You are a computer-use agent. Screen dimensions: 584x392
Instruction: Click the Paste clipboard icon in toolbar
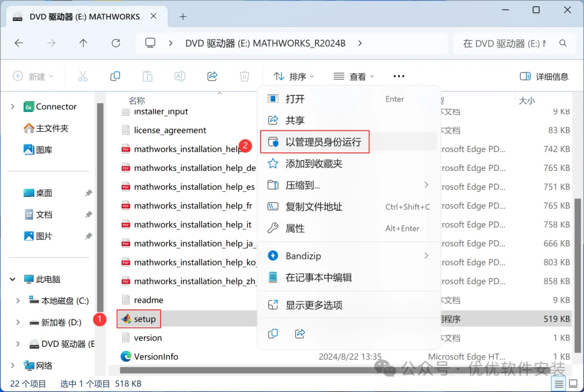click(x=148, y=76)
